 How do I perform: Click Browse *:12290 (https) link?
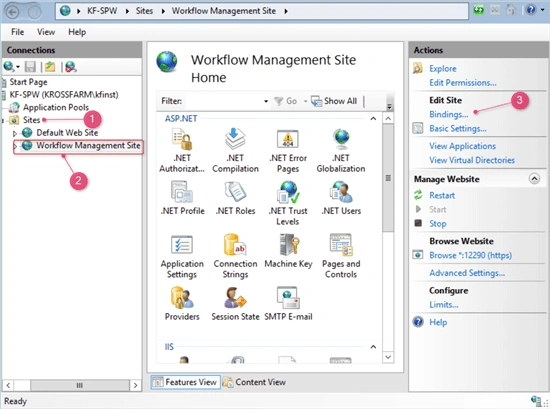(470, 255)
